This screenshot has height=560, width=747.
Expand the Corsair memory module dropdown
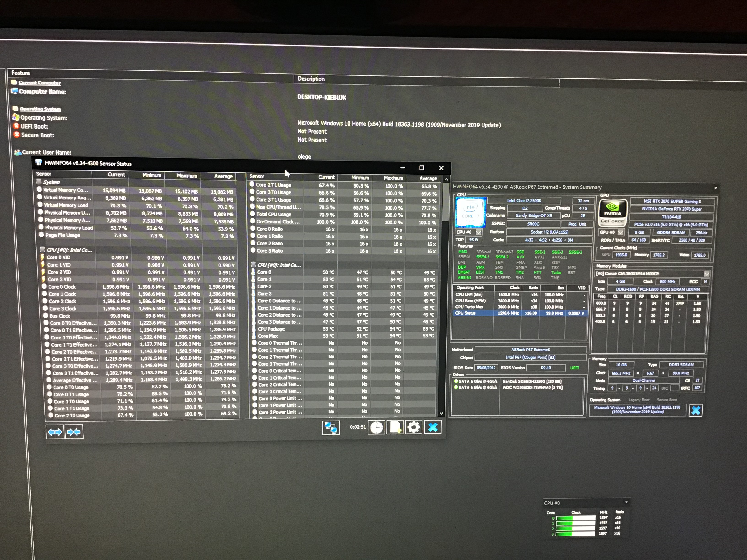[706, 274]
